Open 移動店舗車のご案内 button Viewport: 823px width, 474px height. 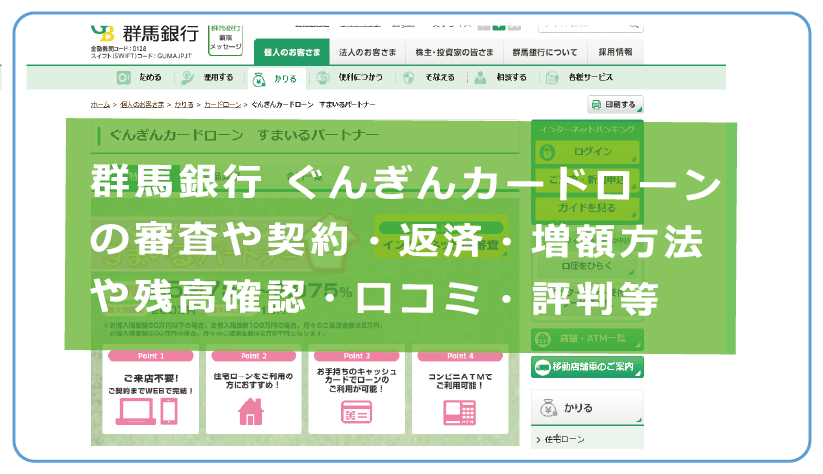(587, 367)
